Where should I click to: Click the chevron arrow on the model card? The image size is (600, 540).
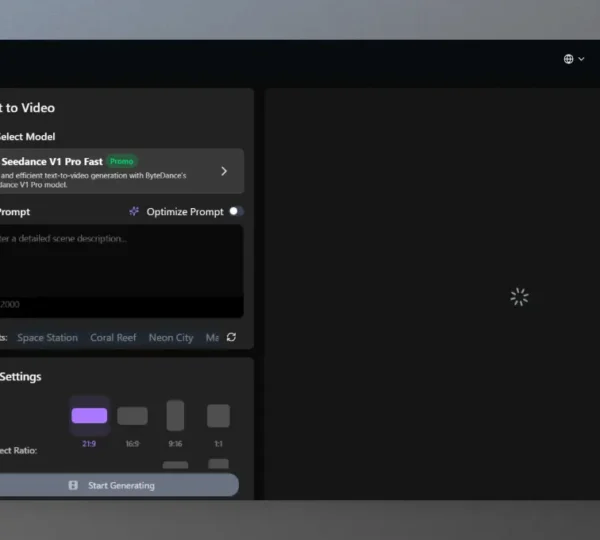[x=223, y=171]
